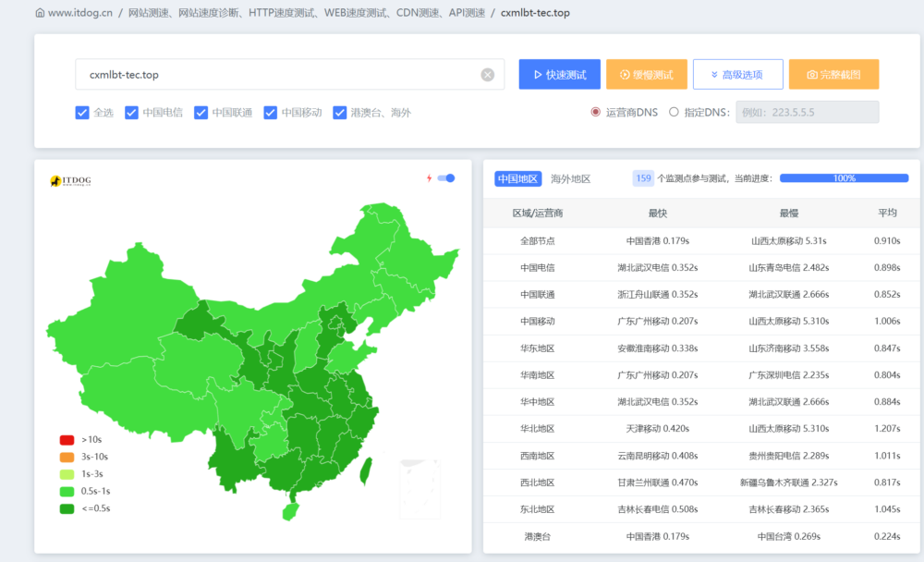
Task: Uncheck the 全选 checkbox
Action: [82, 112]
